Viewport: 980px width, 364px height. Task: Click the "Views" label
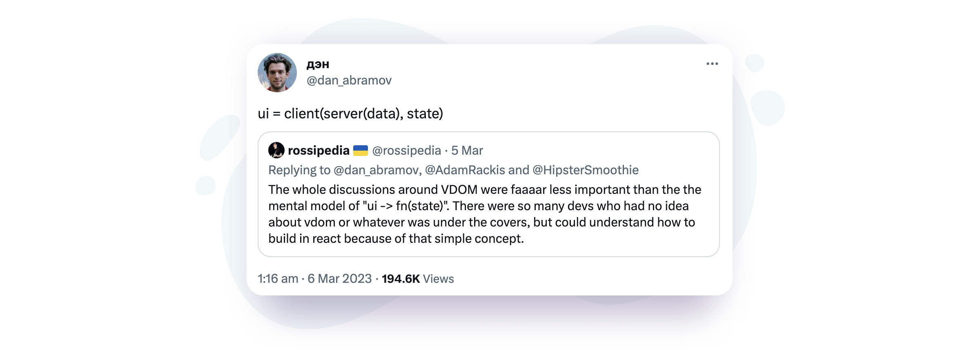pos(439,279)
